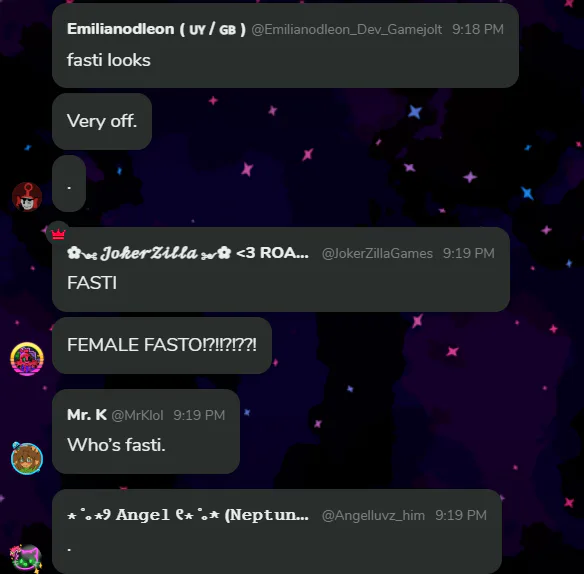This screenshot has width=584, height=574.
Task: Select the 'Who's fasti.' message
Action: click(116, 445)
